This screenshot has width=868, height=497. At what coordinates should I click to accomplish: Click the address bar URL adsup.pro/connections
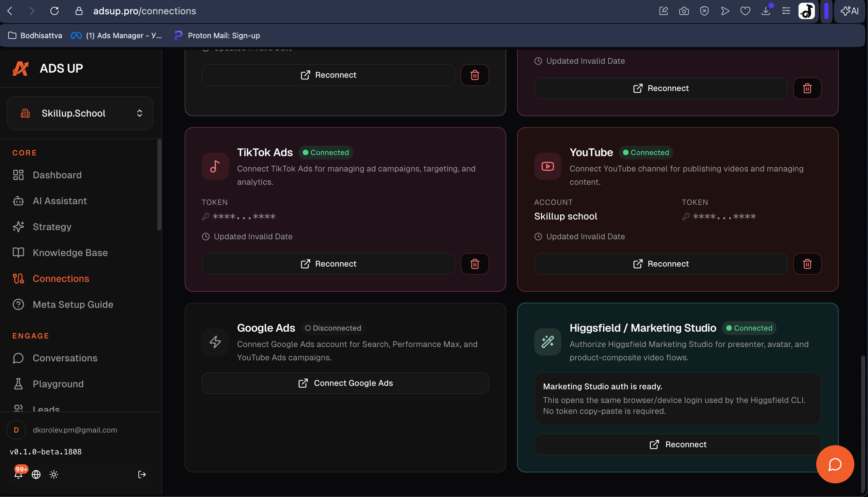[144, 11]
